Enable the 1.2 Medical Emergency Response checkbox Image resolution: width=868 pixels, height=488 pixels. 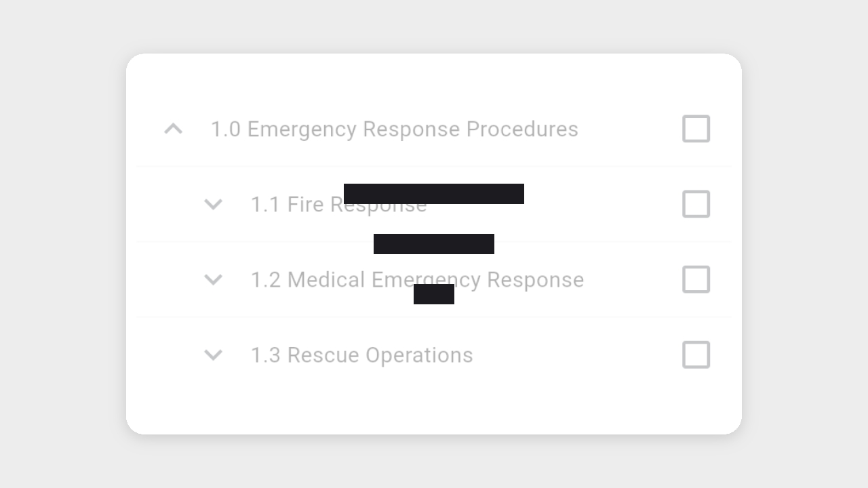[696, 279]
